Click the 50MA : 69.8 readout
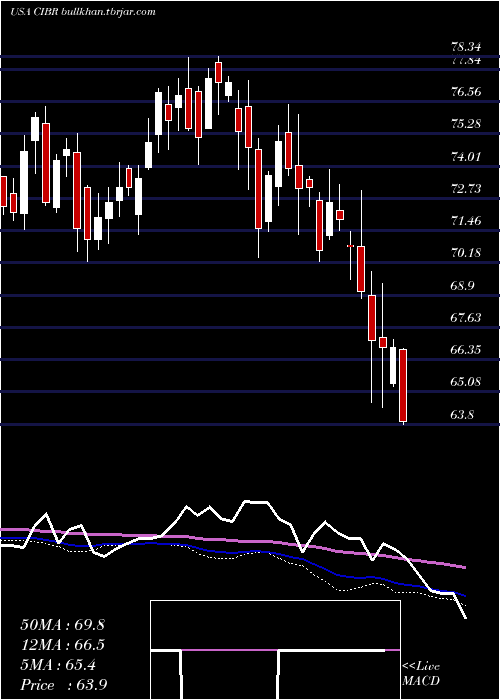 click(x=62, y=625)
